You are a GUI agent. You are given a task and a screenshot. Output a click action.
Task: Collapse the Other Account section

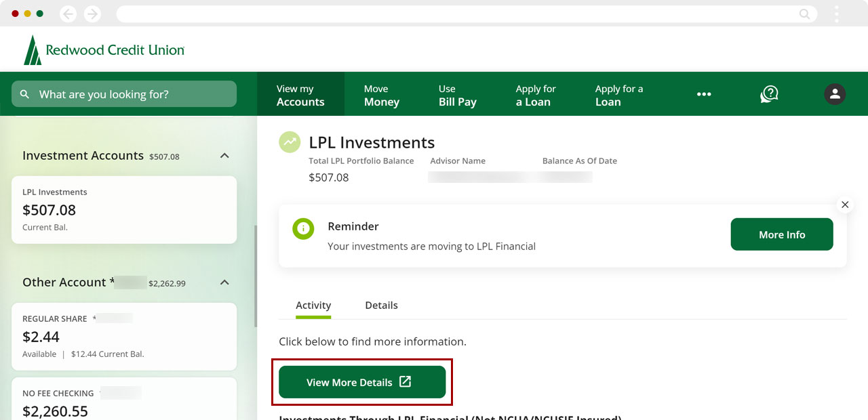click(x=224, y=282)
